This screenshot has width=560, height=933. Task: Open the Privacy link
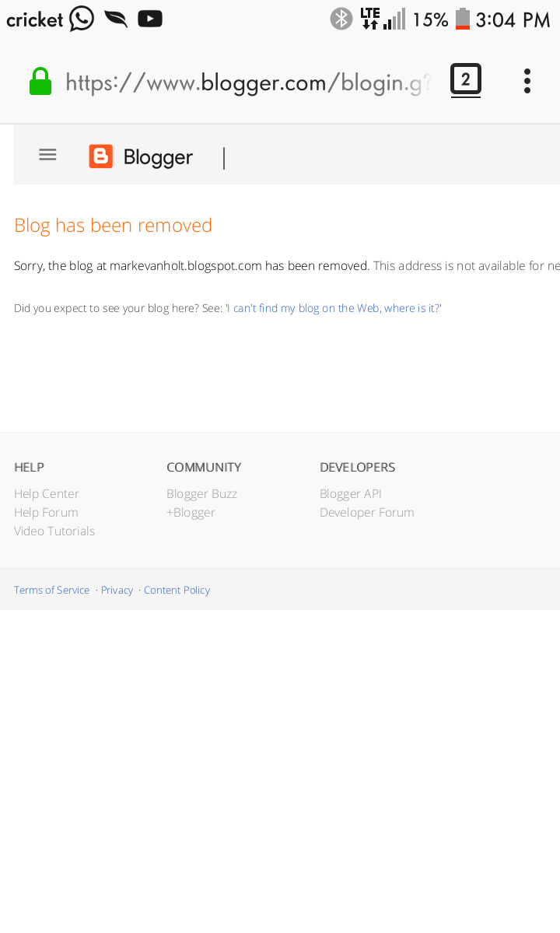pos(117,590)
